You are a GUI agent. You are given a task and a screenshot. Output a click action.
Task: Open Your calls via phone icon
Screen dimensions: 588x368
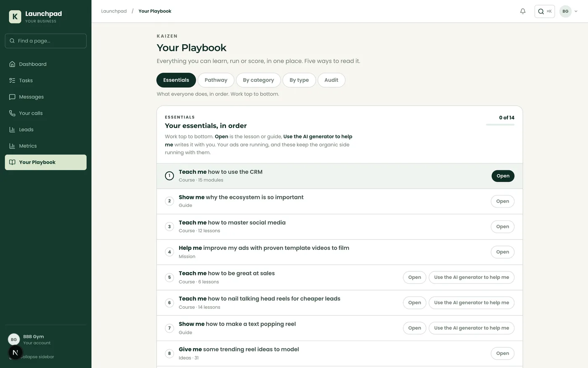(x=12, y=113)
